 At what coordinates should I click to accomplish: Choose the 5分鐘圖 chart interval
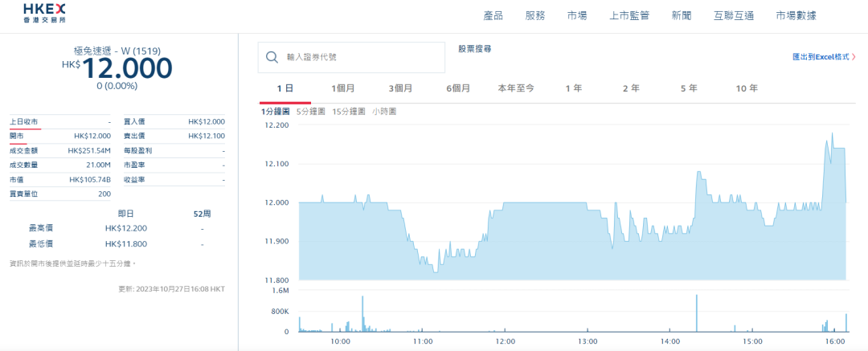[x=310, y=112]
